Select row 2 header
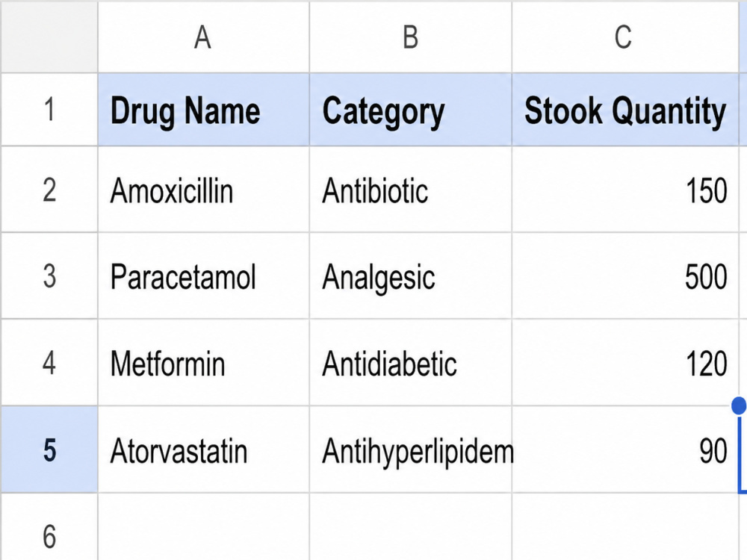 (49, 190)
